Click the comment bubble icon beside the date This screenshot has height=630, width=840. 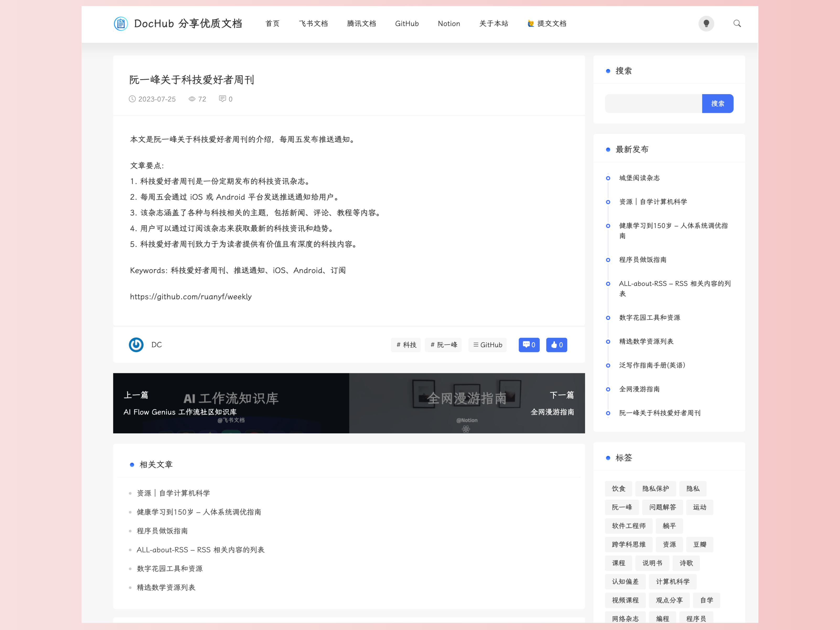pos(222,99)
